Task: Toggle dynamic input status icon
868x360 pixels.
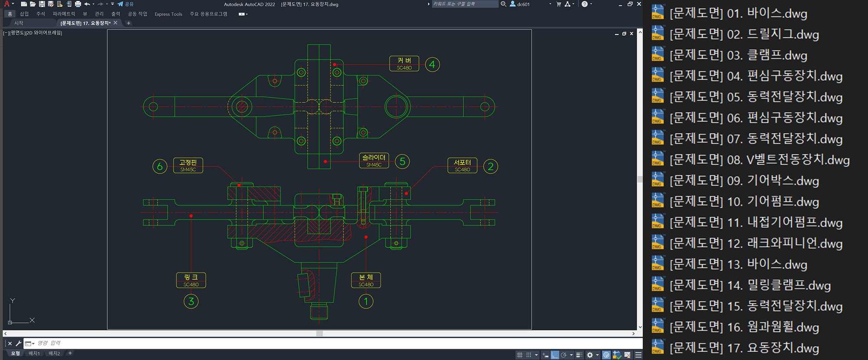Action: [x=546, y=355]
